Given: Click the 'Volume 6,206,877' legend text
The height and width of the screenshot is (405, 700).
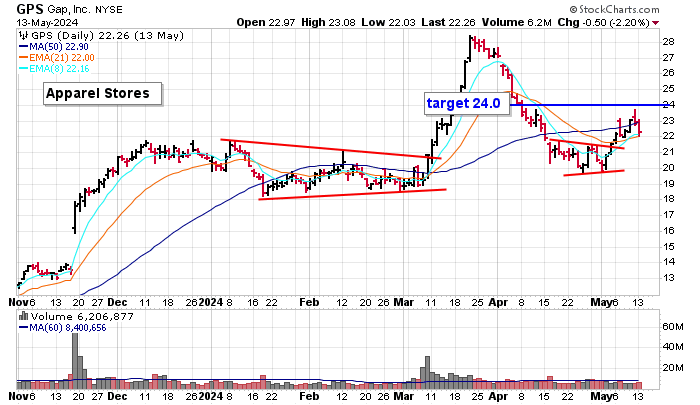Looking at the screenshot, I should click(82, 317).
